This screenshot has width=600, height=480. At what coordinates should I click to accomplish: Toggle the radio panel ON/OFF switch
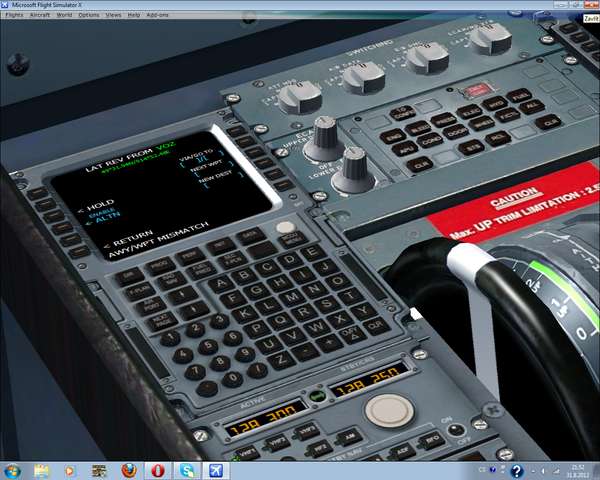456,430
